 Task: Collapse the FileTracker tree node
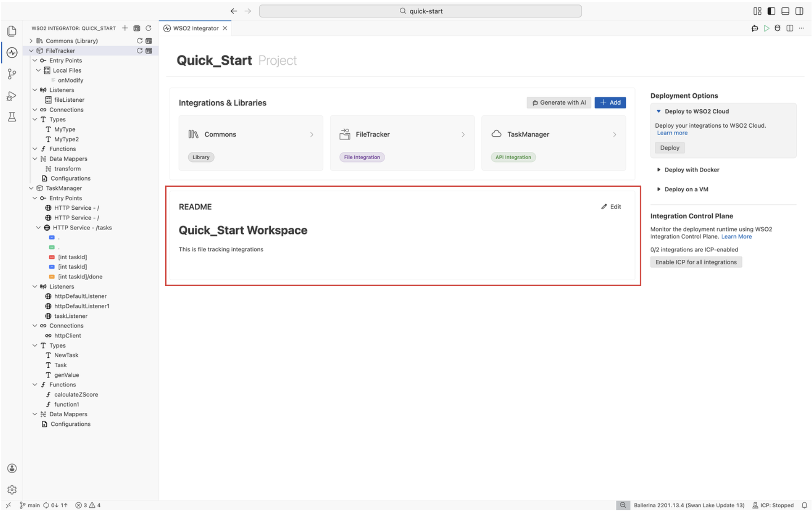(31, 51)
